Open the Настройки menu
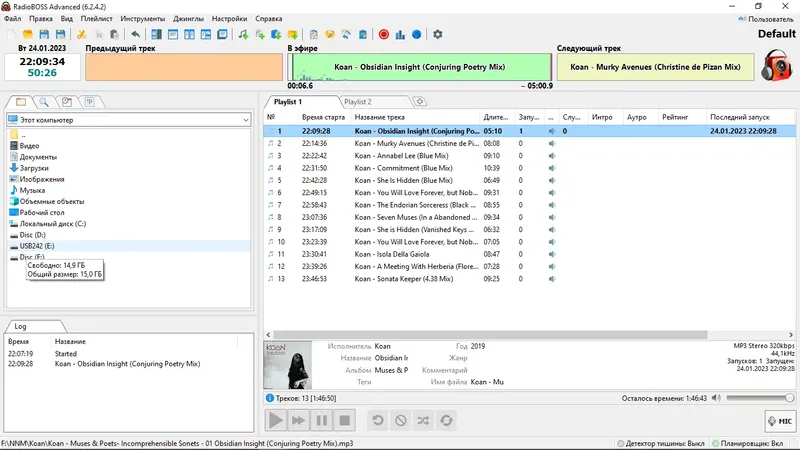The height and width of the screenshot is (450, 800). [230, 18]
